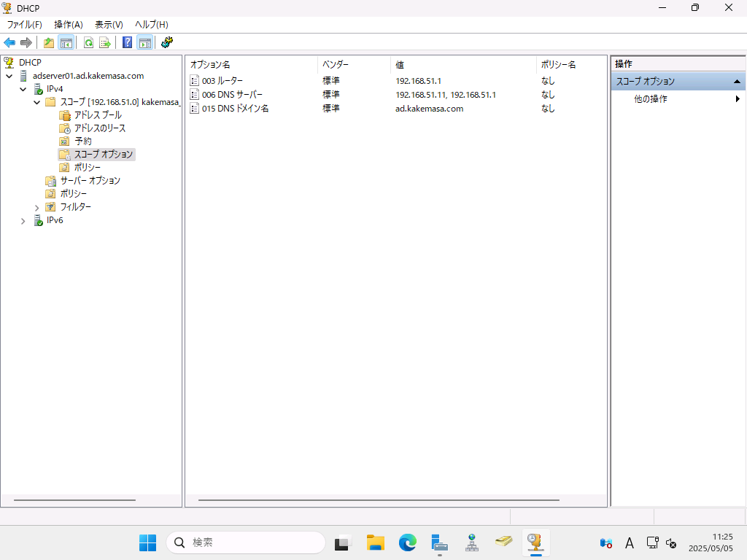Click value 192.168.51.1 in router row
747x560 pixels.
(418, 81)
